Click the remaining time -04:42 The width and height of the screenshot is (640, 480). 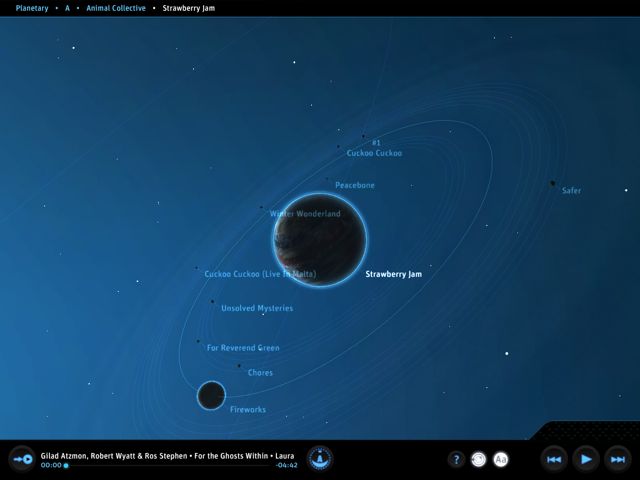click(286, 465)
